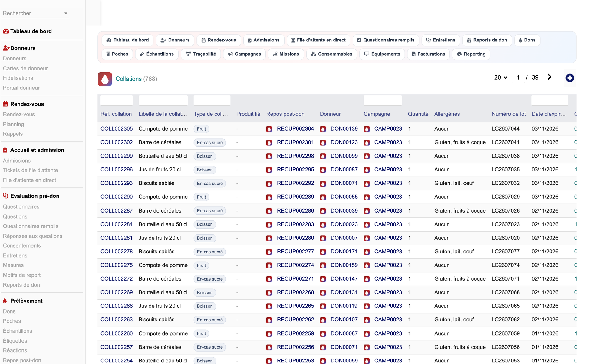The height and width of the screenshot is (364, 589).
Task: Switch to the Traçabilité tab
Action: pos(201,54)
